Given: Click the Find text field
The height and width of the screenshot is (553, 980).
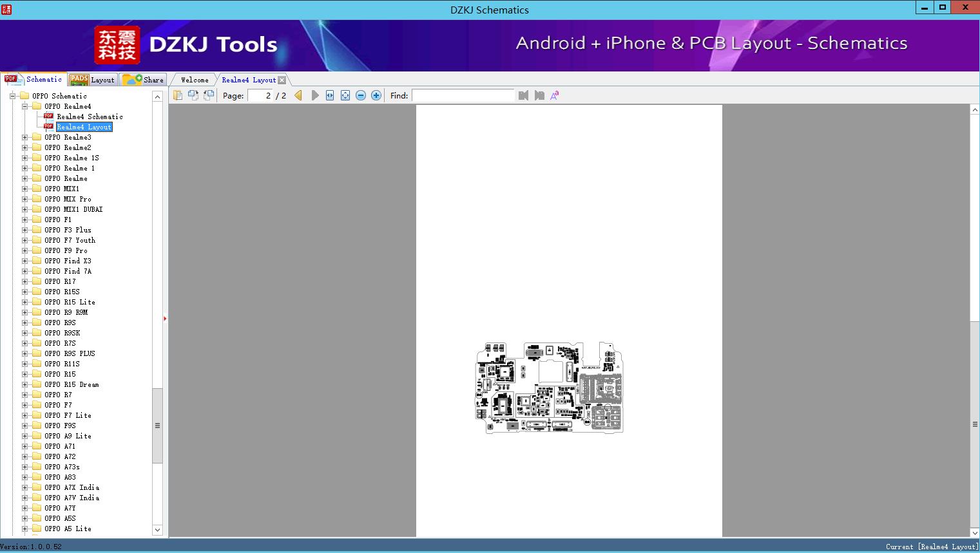Looking at the screenshot, I should (463, 95).
